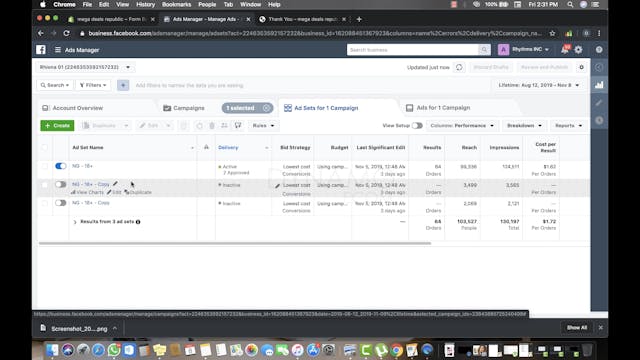Click Edit link under highlighted ad set

pyautogui.click(x=114, y=192)
